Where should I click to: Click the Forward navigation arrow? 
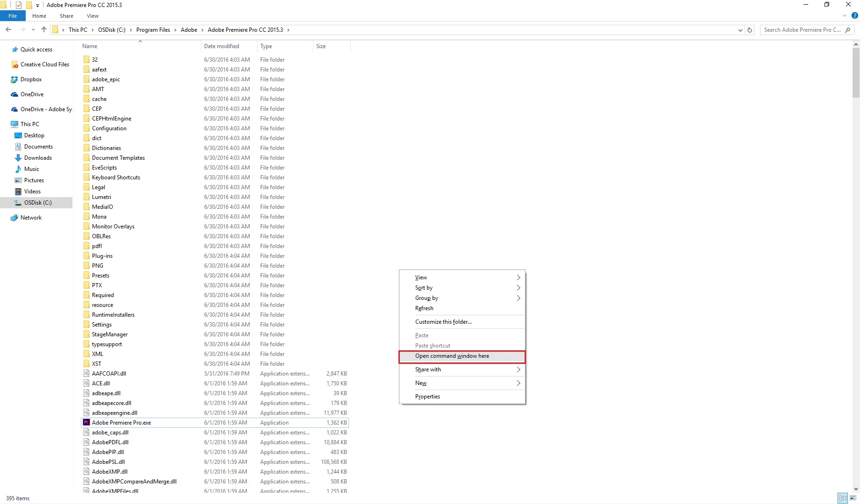[22, 29]
